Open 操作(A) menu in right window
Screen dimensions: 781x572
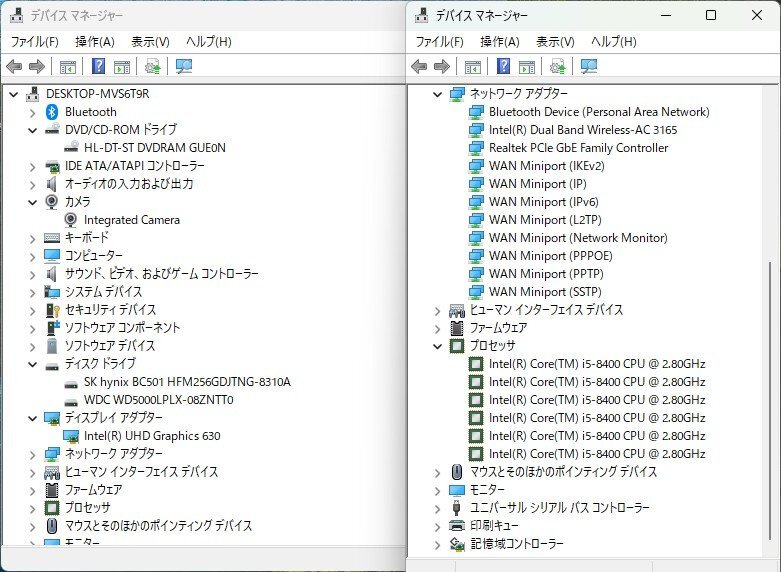tap(500, 42)
